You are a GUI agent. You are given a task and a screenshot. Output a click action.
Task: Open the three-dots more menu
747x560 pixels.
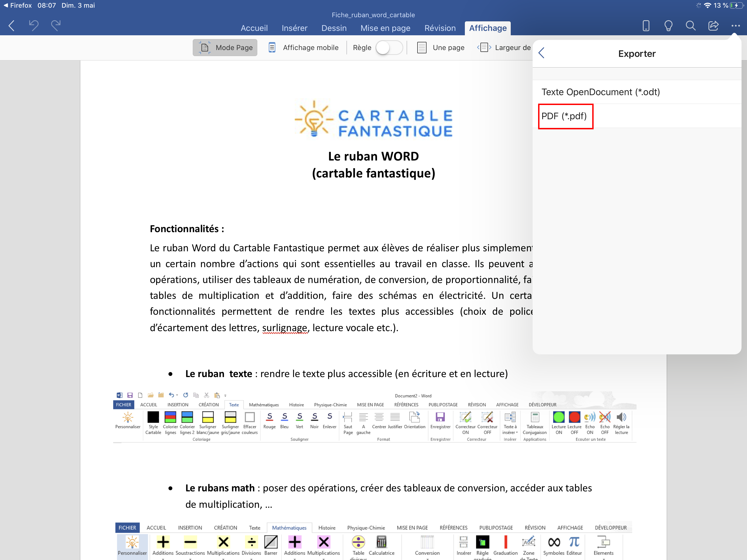pyautogui.click(x=736, y=26)
